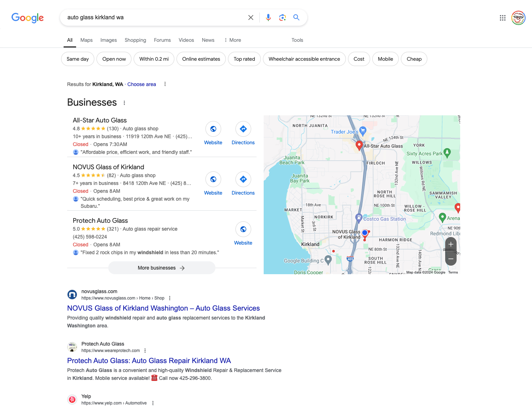The width and height of the screenshot is (532, 407).
Task: Open options menu beside Results for Kirkland
Action: click(x=165, y=84)
